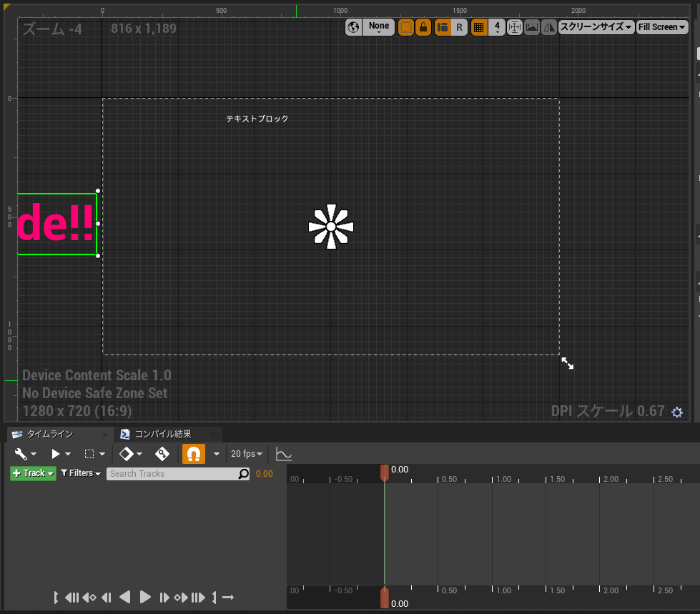The width and height of the screenshot is (700, 614).
Task: Switch to the タイムライン tab
Action: pos(50,434)
